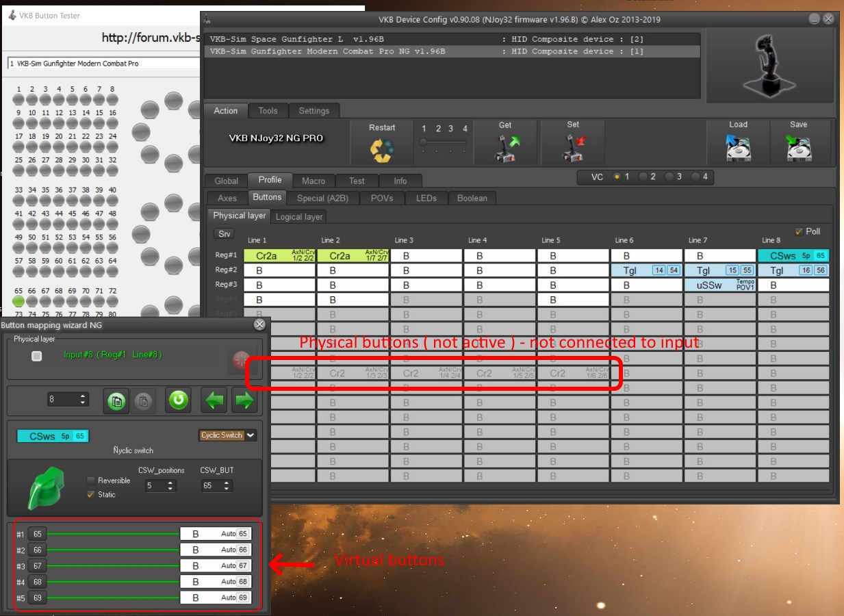
Task: Click the VKB Device Config title bar icon
Action: [207, 20]
